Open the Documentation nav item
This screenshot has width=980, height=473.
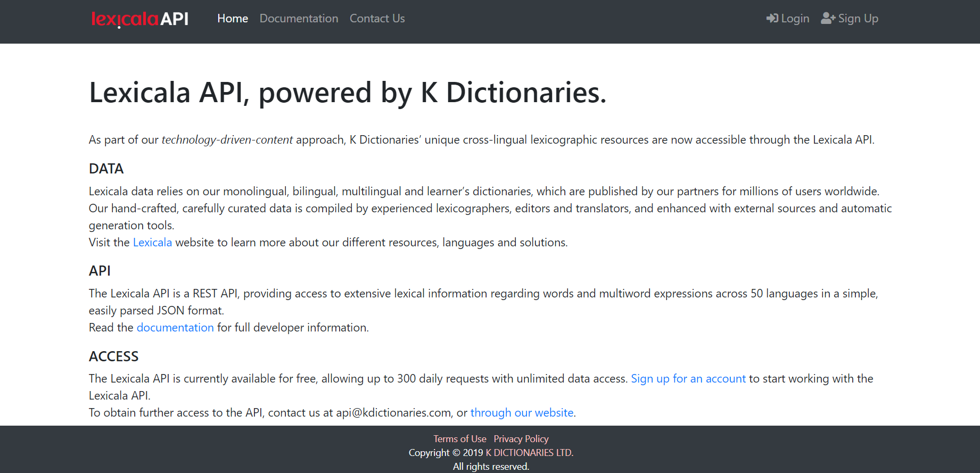pos(299,19)
